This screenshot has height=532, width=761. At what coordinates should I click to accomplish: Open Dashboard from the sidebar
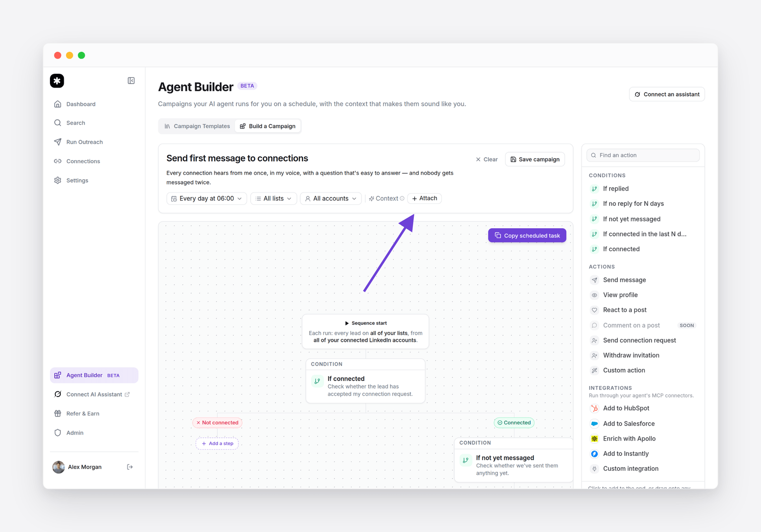click(94, 104)
